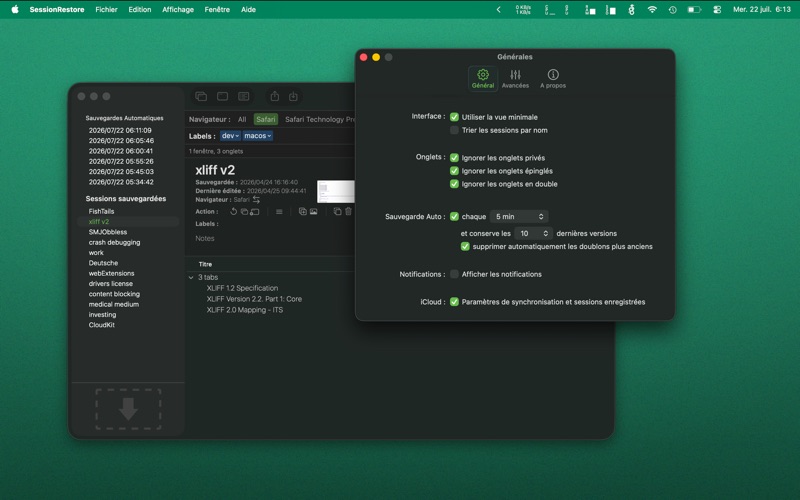Screen dimensions: 800x500
Task: Click the sidebar detail layout toolbar icon
Action: 244,96
